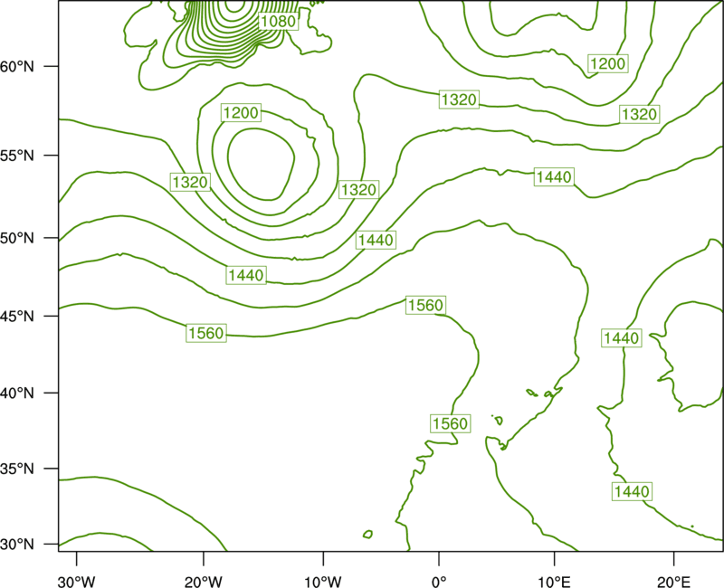Select the 1320 label left of the closed low
Screen dimensions: 724x588
pos(190,182)
